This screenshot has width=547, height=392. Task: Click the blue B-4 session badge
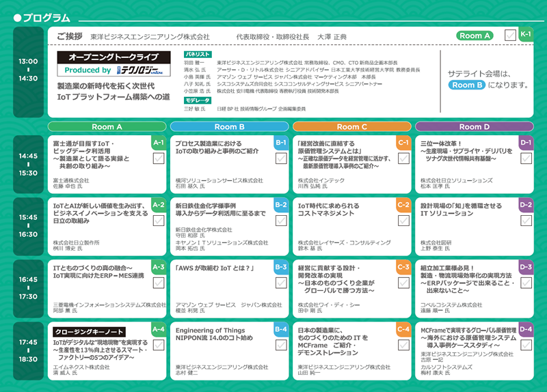click(280, 330)
